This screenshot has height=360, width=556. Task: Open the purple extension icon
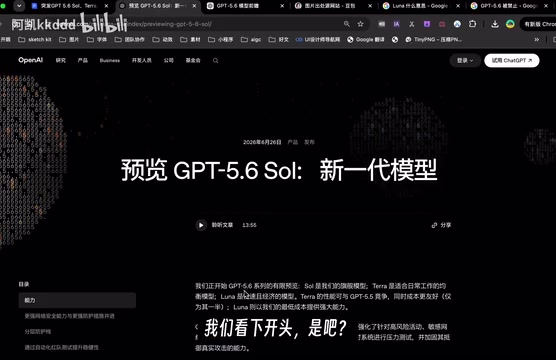pos(427,24)
